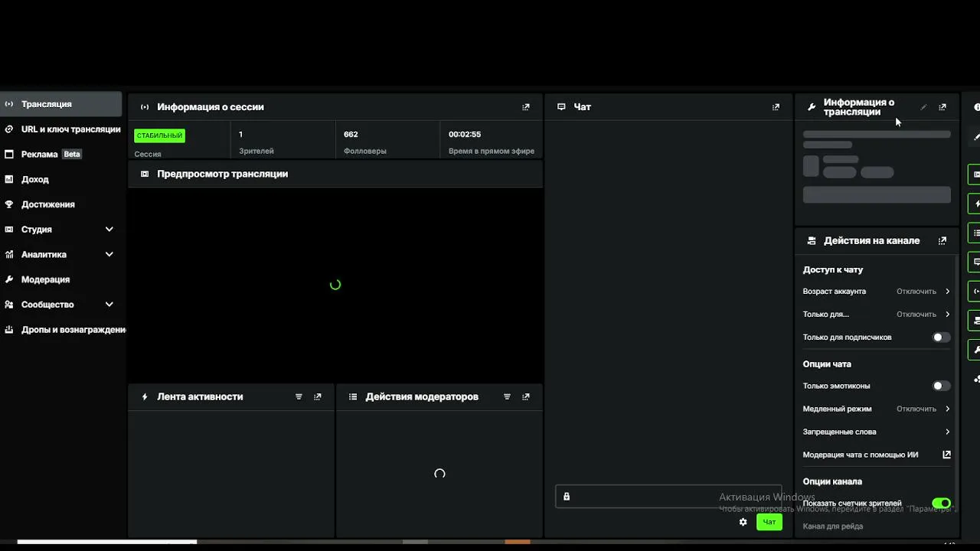Click the list icon in right rail
The height and width of the screenshot is (551, 980).
(x=975, y=233)
